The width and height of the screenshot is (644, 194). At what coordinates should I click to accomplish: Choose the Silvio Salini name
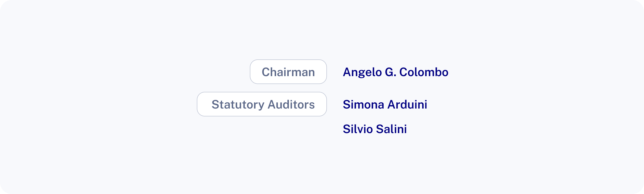tap(375, 129)
